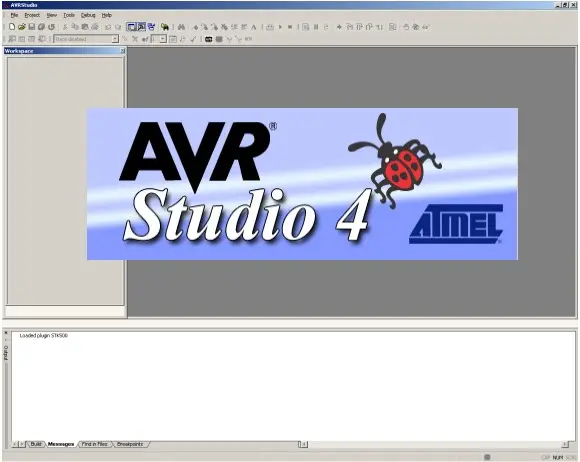580x462 pixels.
Task: Toggle the Output window toolbar button
Action: point(141,27)
